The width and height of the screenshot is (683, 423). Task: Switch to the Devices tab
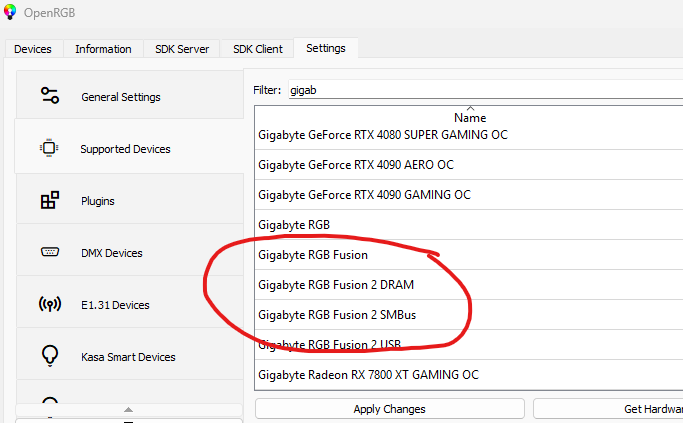click(33, 49)
